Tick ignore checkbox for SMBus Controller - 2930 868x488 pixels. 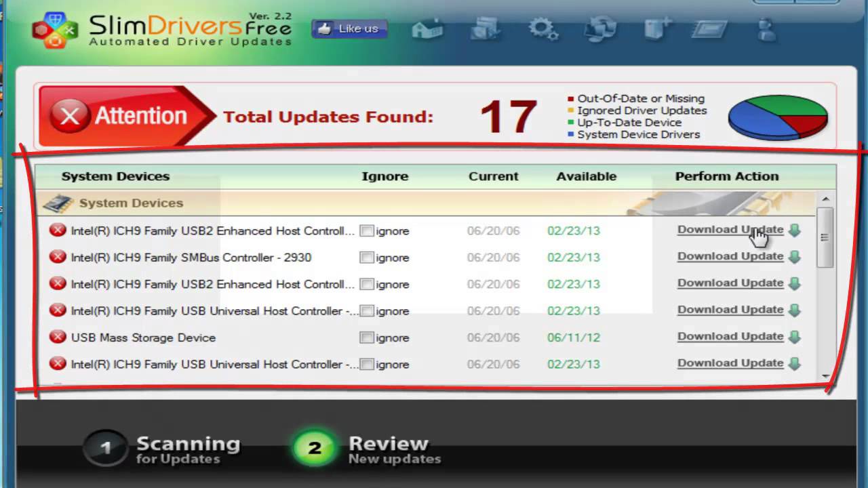(x=367, y=258)
